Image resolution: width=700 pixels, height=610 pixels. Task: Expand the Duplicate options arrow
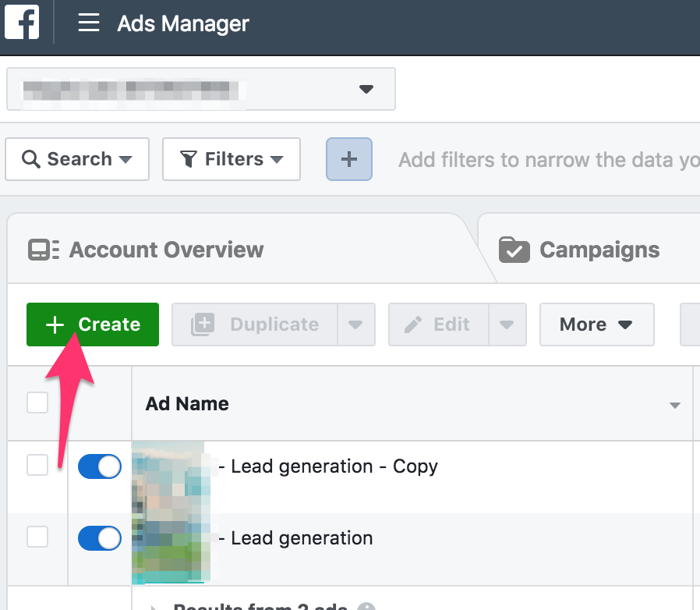(355, 325)
